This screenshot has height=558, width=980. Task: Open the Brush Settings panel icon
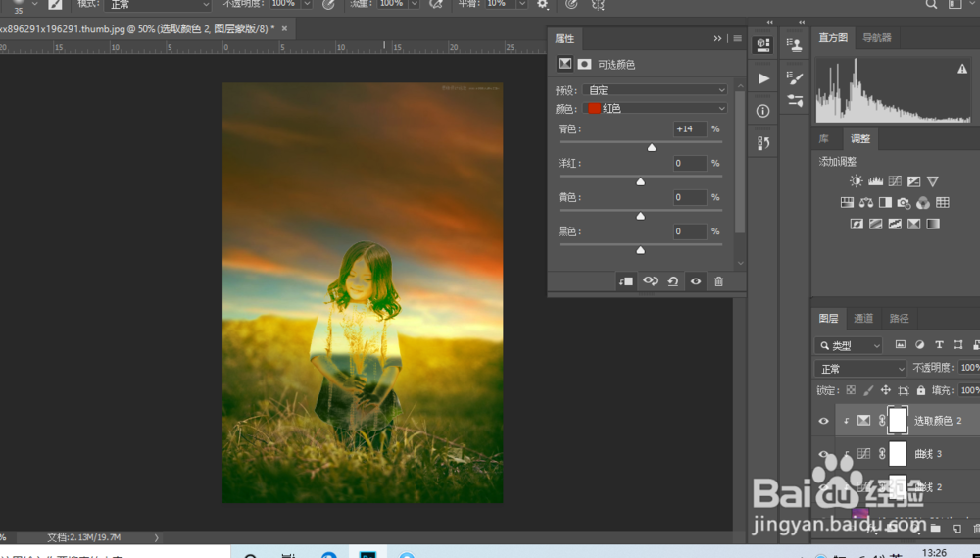coord(795,78)
